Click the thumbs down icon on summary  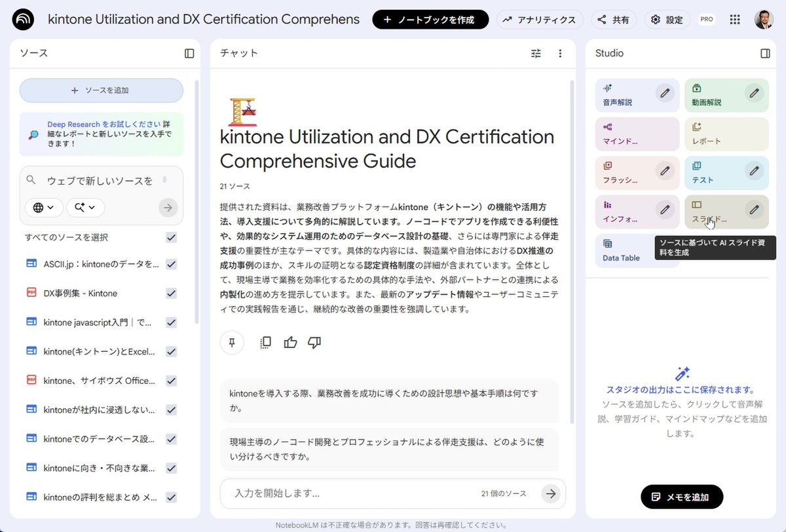[314, 343]
